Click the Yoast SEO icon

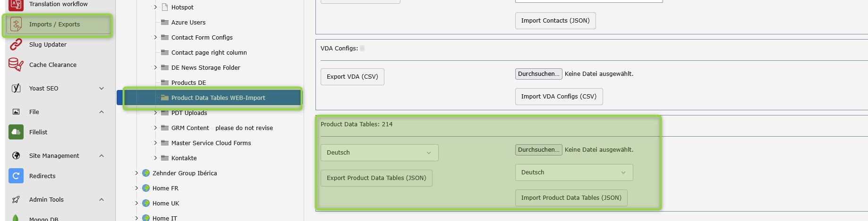tap(16, 89)
